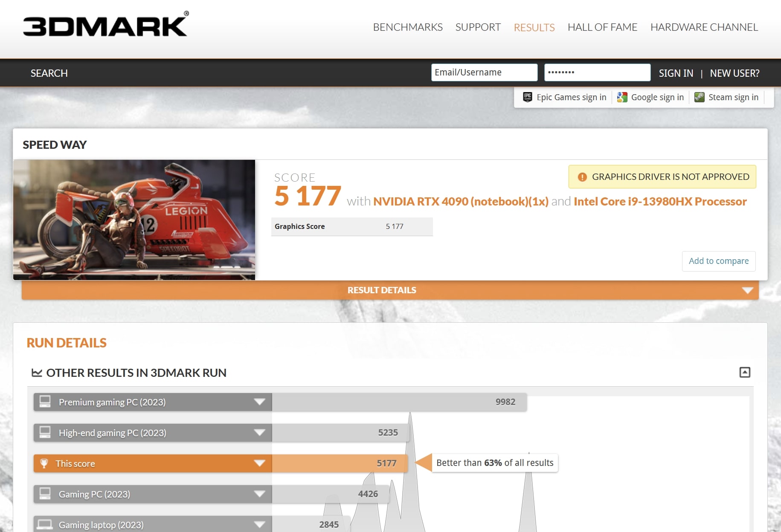Open the Benchmarks menu
This screenshot has height=532, width=781.
408,27
